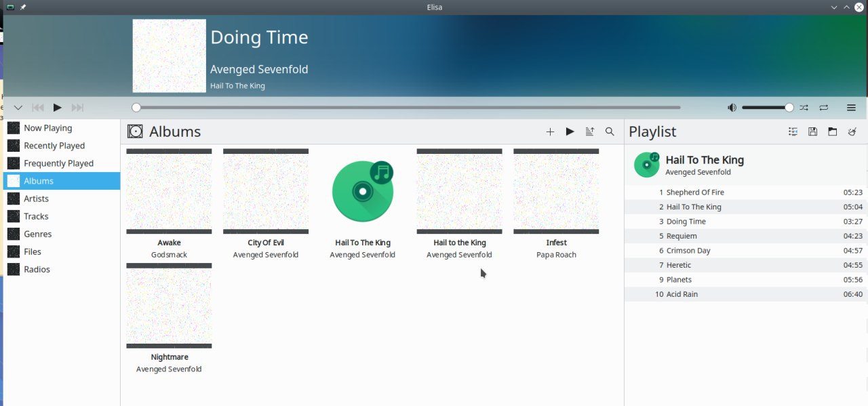The height and width of the screenshot is (406, 868).
Task: Open the green disc Hail To The King album
Action: 363,191
